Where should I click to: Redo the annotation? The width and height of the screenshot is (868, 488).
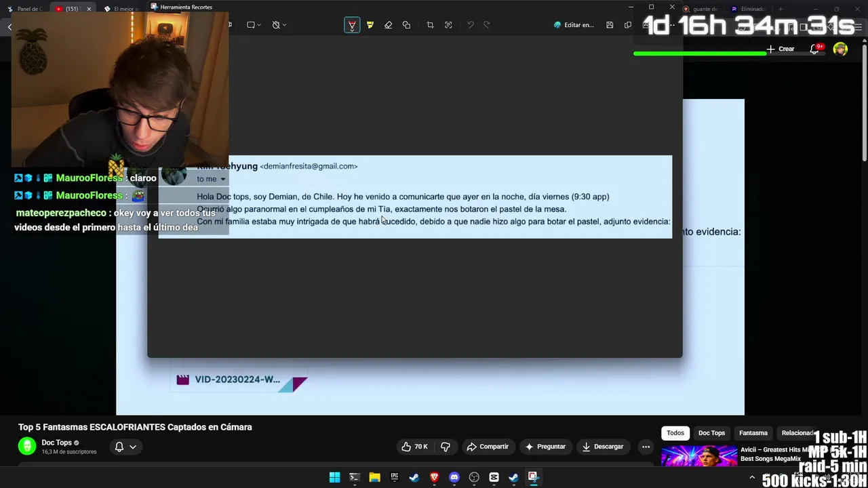click(486, 25)
